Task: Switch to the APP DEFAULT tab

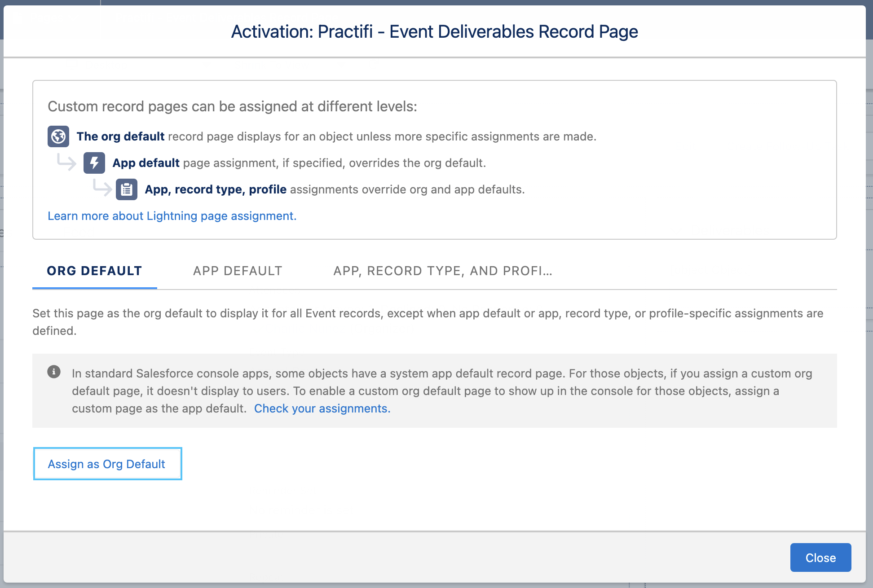Action: [x=238, y=271]
